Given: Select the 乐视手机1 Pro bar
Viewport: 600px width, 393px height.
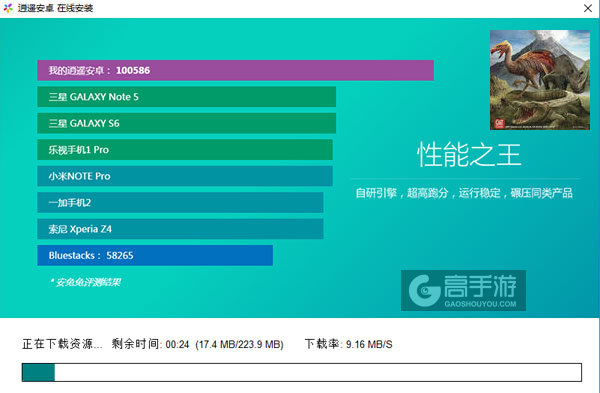Looking at the screenshot, I should point(185,150).
